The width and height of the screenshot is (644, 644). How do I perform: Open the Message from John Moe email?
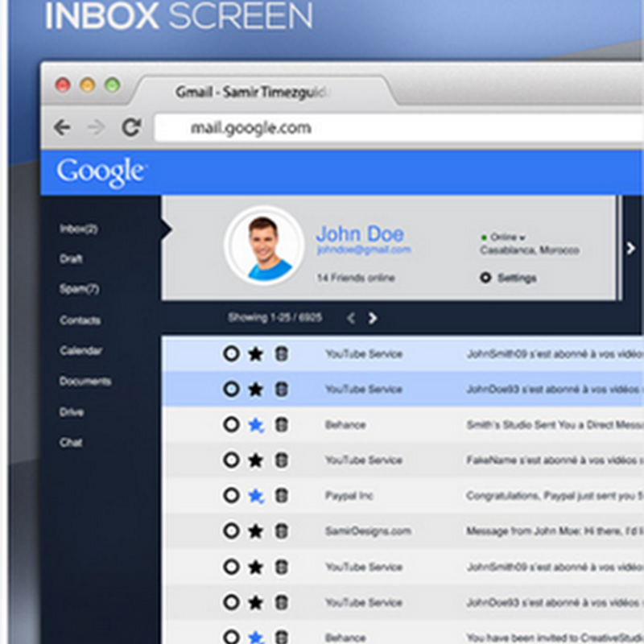point(555,531)
